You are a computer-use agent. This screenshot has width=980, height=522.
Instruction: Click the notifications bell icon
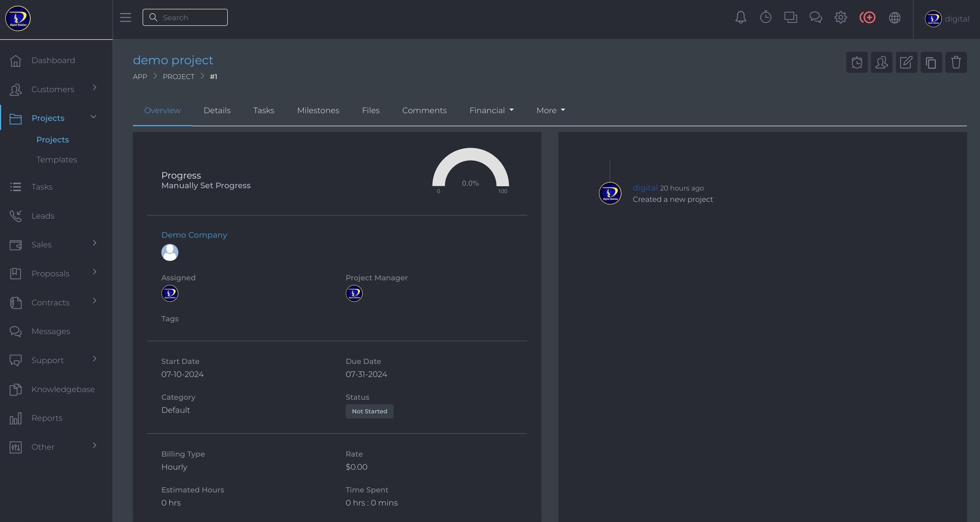(740, 18)
